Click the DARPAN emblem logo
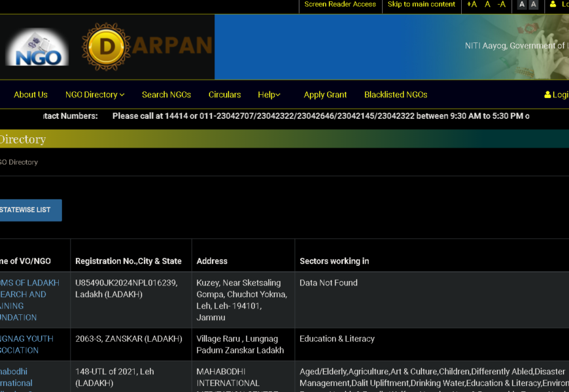Viewport: 569px width, 392px height. tap(106, 47)
